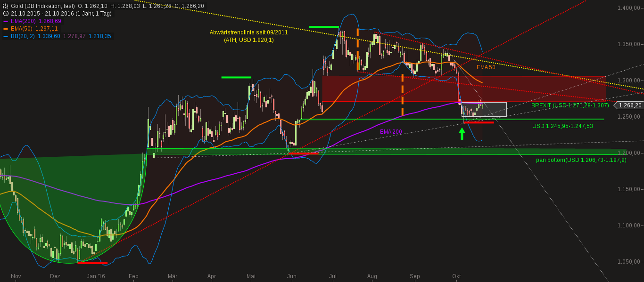Select the magenta EMA(200) line icon
Screen dimensions: 644x282
pyautogui.click(x=5, y=21)
